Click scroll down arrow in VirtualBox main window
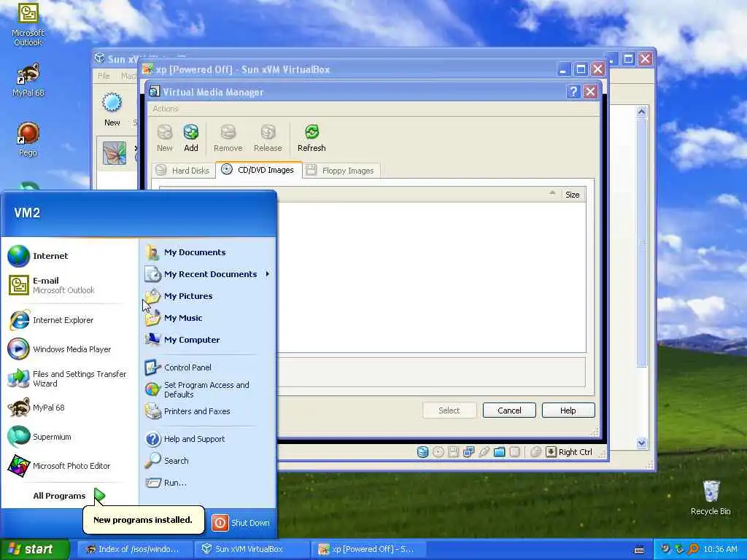Image resolution: width=747 pixels, height=560 pixels. 641,443
